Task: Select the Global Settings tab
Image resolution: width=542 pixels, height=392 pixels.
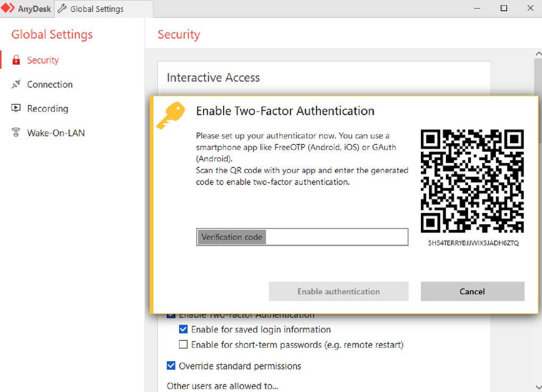Action: point(97,9)
